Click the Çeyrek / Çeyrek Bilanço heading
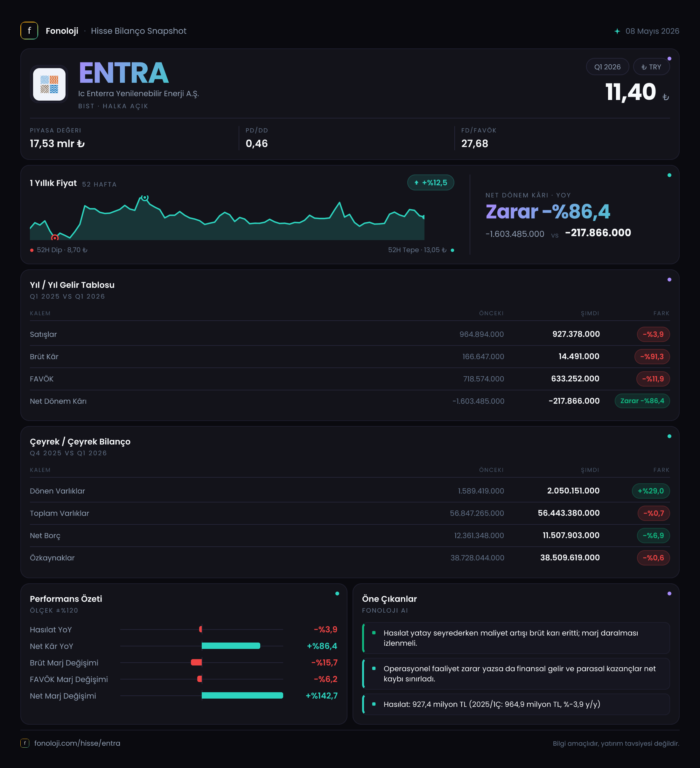Image resolution: width=700 pixels, height=768 pixels. tap(80, 442)
